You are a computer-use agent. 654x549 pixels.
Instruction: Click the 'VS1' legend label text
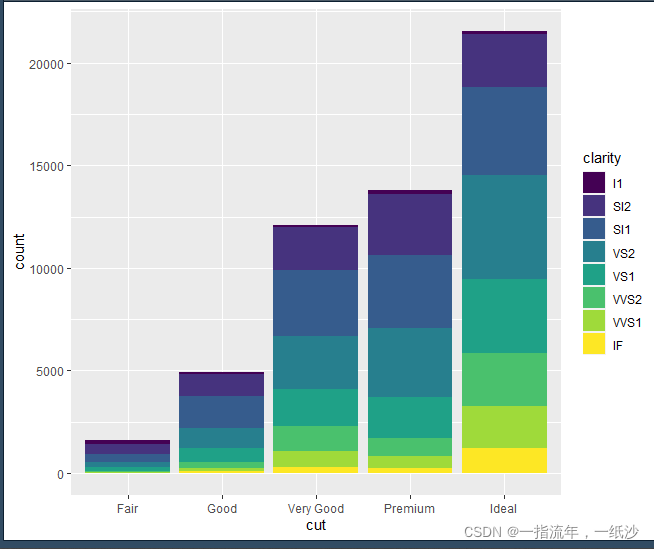click(623, 276)
